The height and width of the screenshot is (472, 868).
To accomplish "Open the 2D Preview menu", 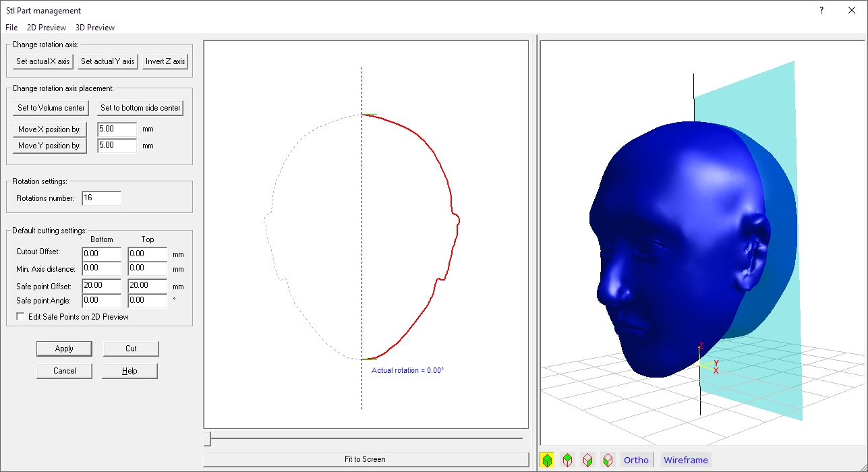I will [46, 27].
